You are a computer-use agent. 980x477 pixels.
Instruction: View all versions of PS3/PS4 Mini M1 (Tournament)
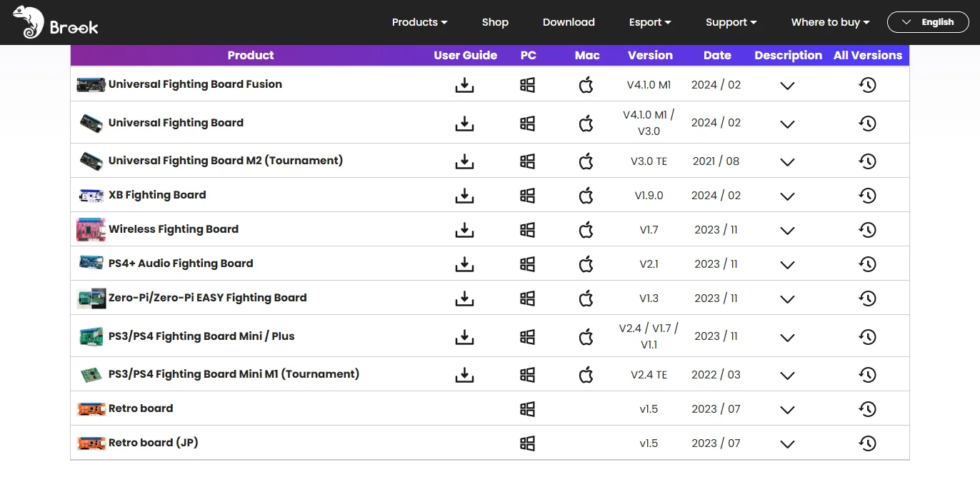pos(867,374)
